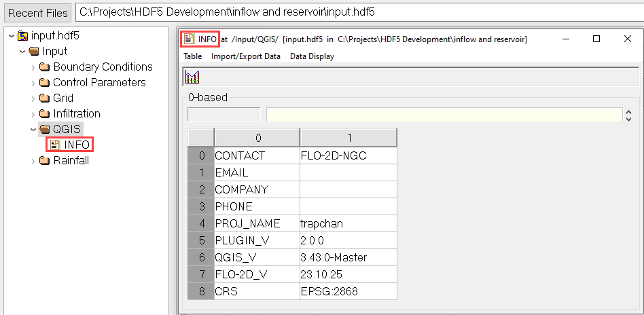The image size is (644, 315).
Task: Click the input.hdf5 file icon in tree
Action: click(23, 35)
